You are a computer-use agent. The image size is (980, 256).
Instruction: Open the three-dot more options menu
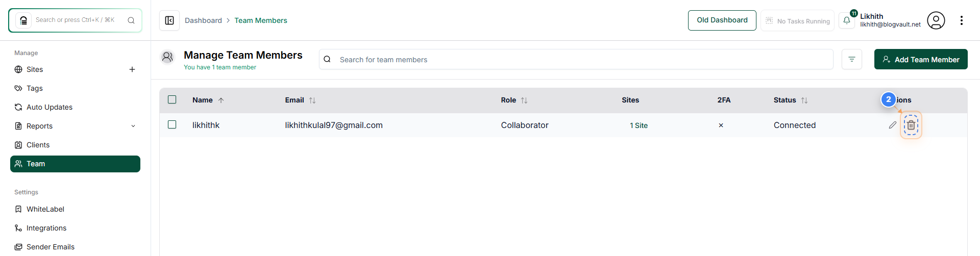pyautogui.click(x=962, y=20)
